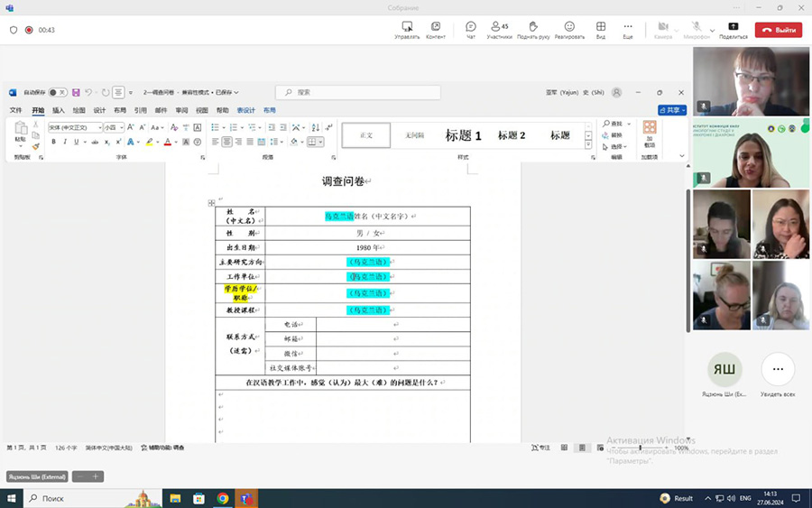Open the Реагировать reactions menu
Screen dimensions: 812x508
click(569, 29)
